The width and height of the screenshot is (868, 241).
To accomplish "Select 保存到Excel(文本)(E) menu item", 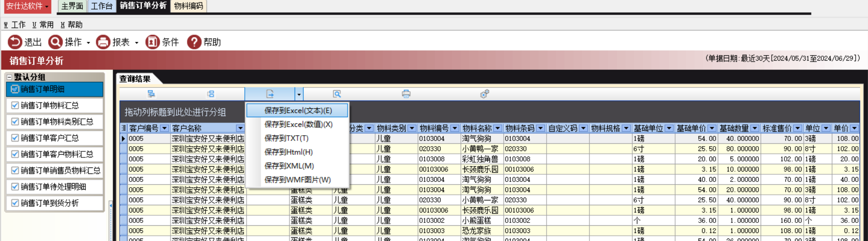I will click(297, 110).
